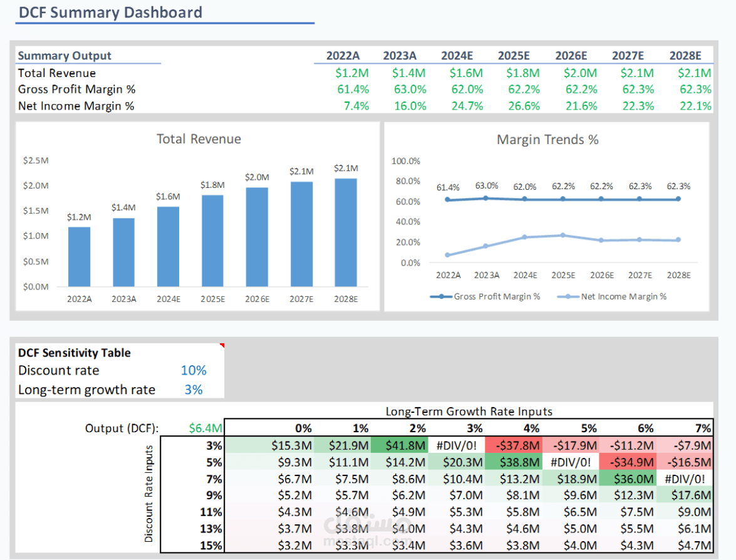Screen dimensions: 736x560
Task: Click Net Income Margin % legend entry
Action: tap(611, 296)
